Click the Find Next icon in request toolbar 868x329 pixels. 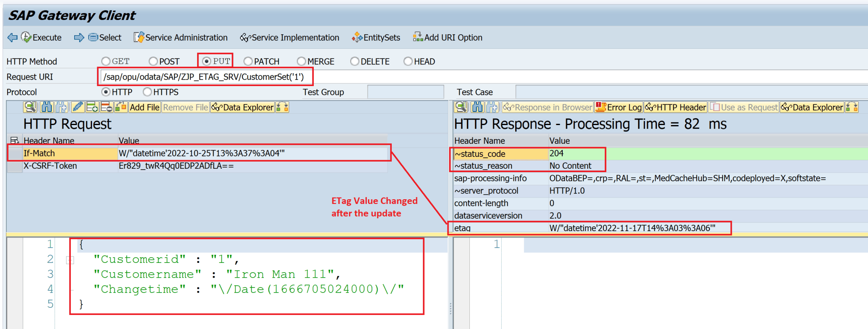pos(61,107)
